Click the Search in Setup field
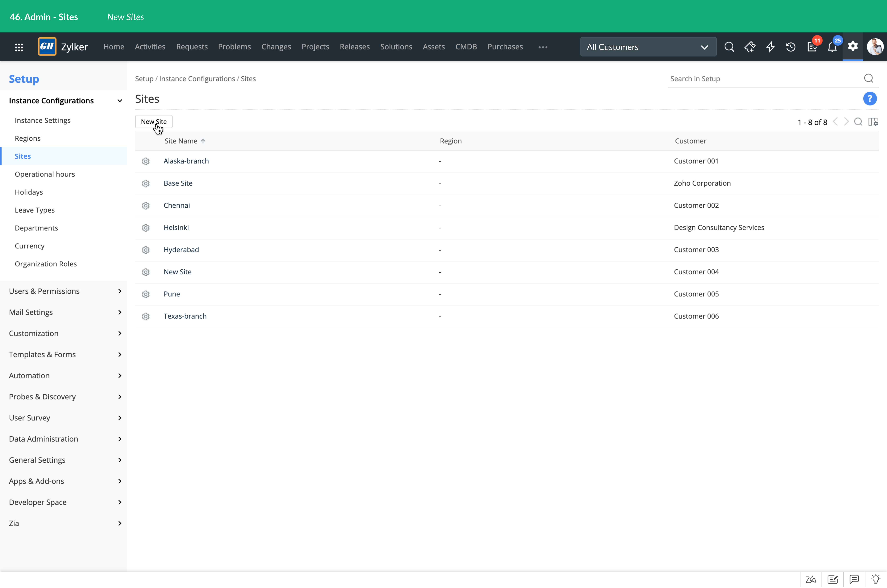The height and width of the screenshot is (588, 887). point(765,79)
